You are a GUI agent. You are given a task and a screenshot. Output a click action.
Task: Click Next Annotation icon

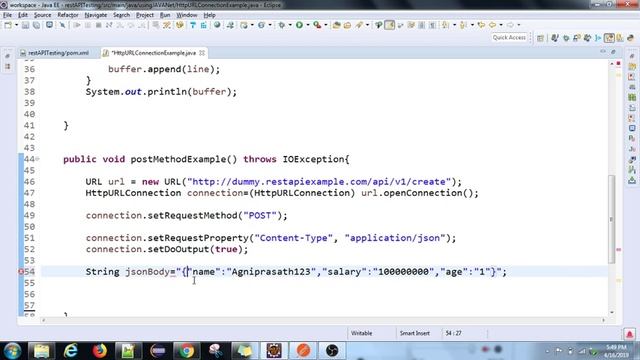pos(446,25)
